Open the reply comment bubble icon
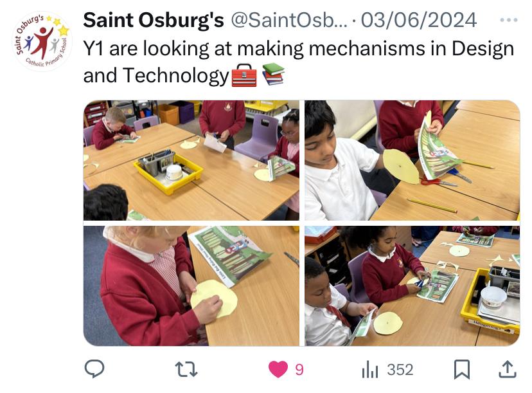The height and width of the screenshot is (393, 532). coord(94,369)
